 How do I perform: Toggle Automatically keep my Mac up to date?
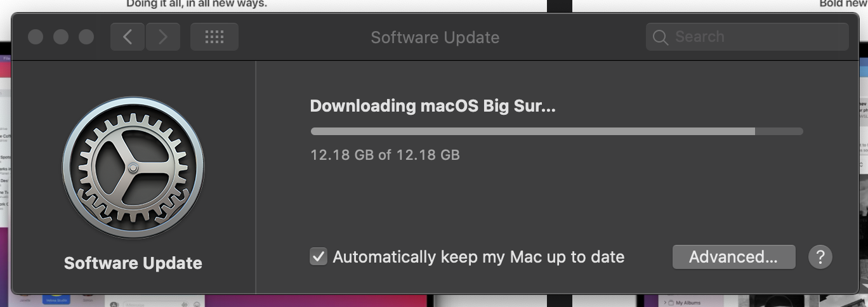pyautogui.click(x=319, y=257)
